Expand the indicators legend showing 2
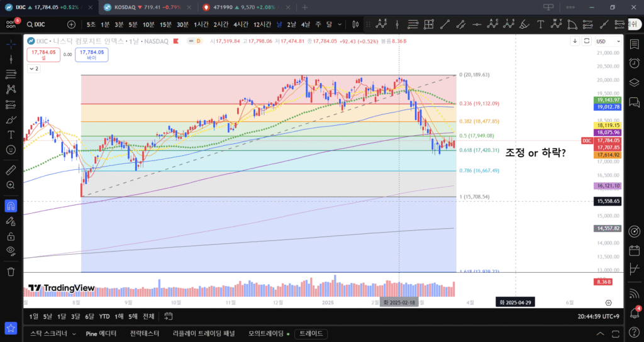Screen dimensions: 644x342 (34, 69)
